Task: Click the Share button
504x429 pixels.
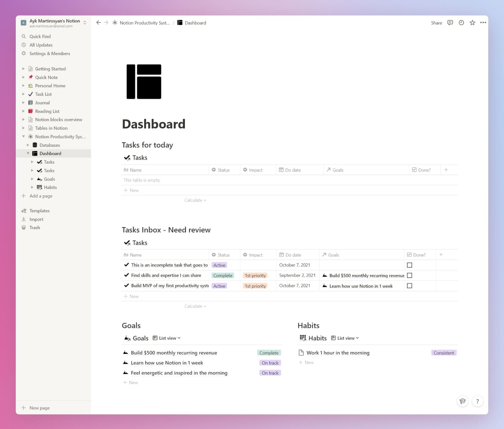Action: (x=436, y=23)
